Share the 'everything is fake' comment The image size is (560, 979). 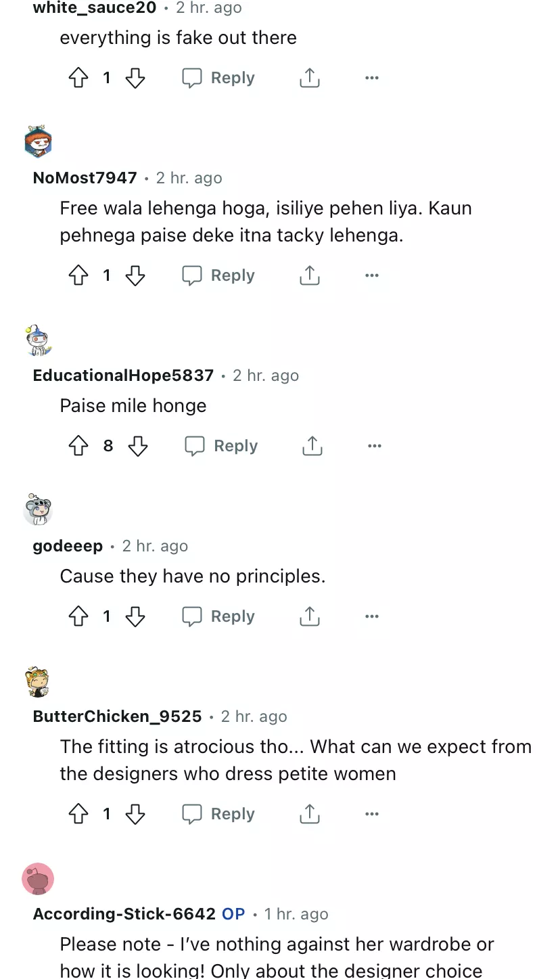tap(309, 78)
